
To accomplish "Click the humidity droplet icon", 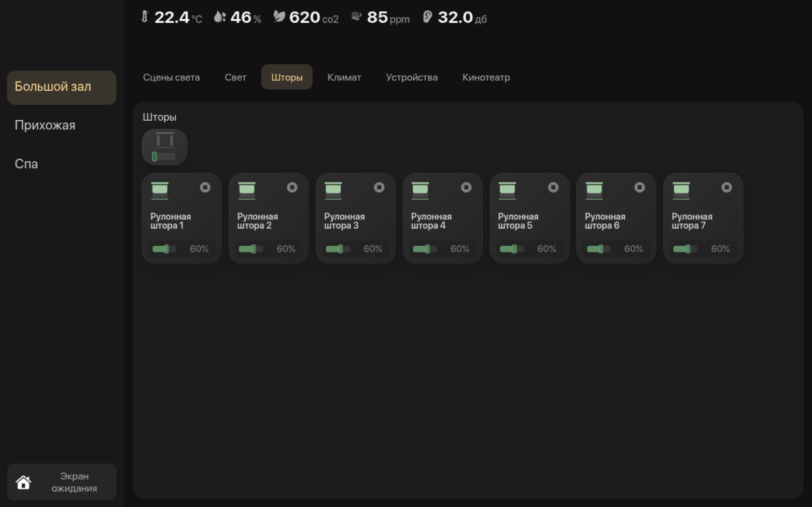I will click(x=220, y=17).
